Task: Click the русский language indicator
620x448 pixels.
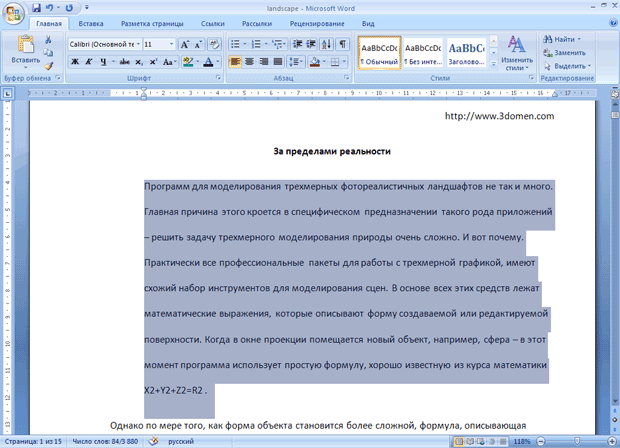Action: coord(181,441)
